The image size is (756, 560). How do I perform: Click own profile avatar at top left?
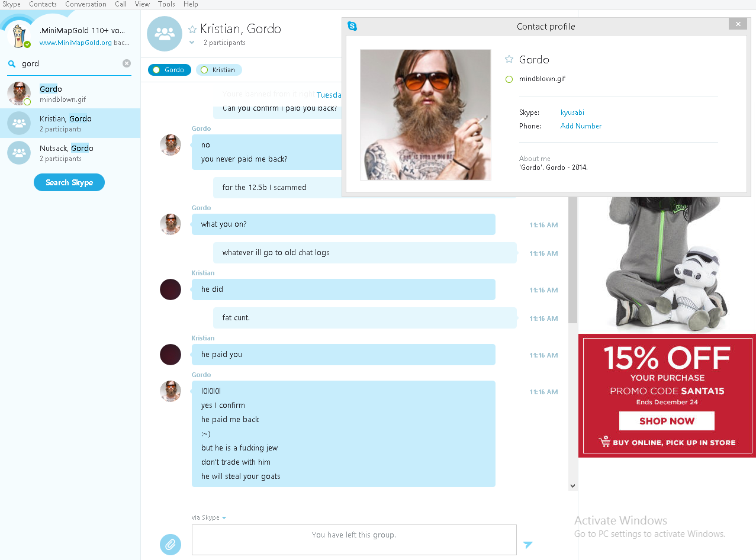click(x=19, y=36)
